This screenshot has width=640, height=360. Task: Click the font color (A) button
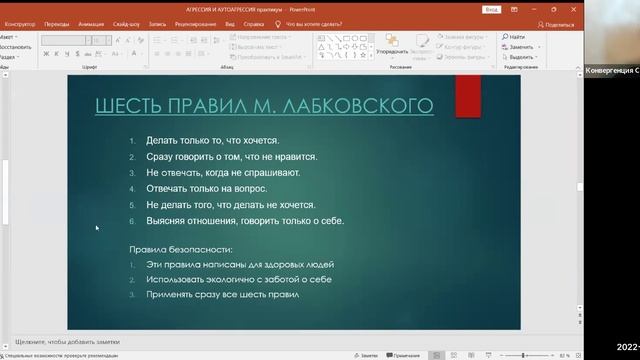(133, 54)
